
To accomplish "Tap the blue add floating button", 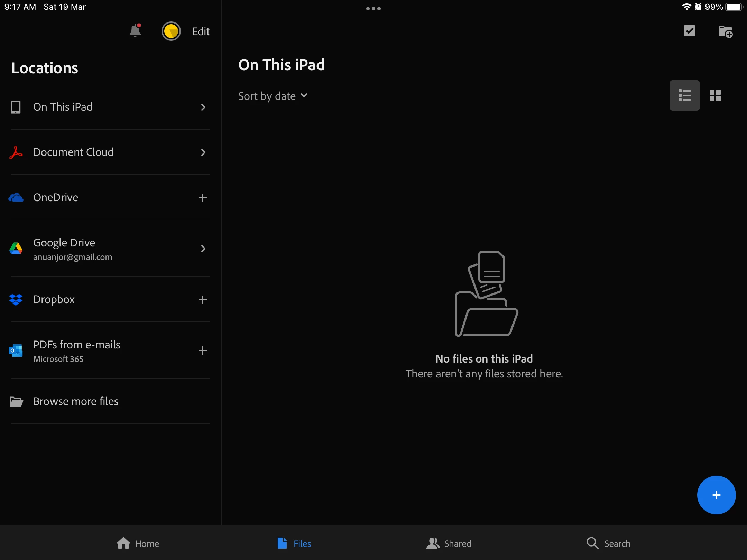I will [x=716, y=495].
